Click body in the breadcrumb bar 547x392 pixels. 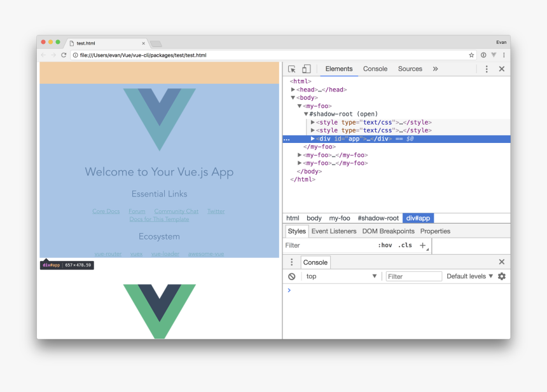(x=314, y=218)
